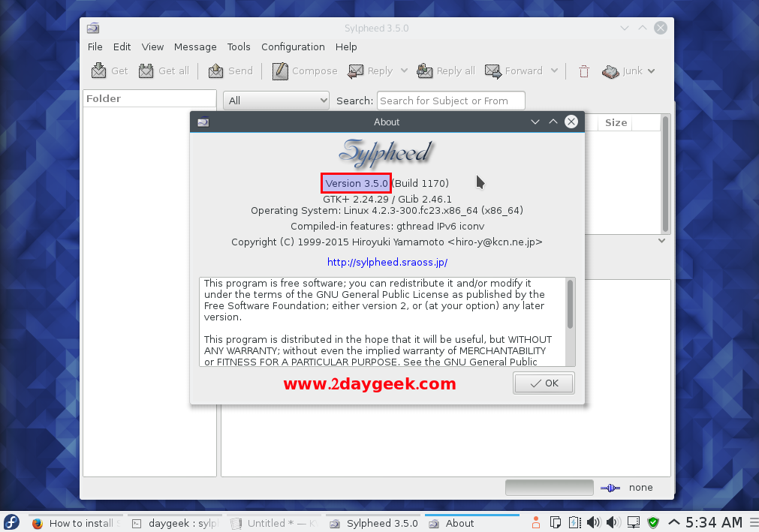
Task: Open the Configuration menu
Action: (293, 47)
